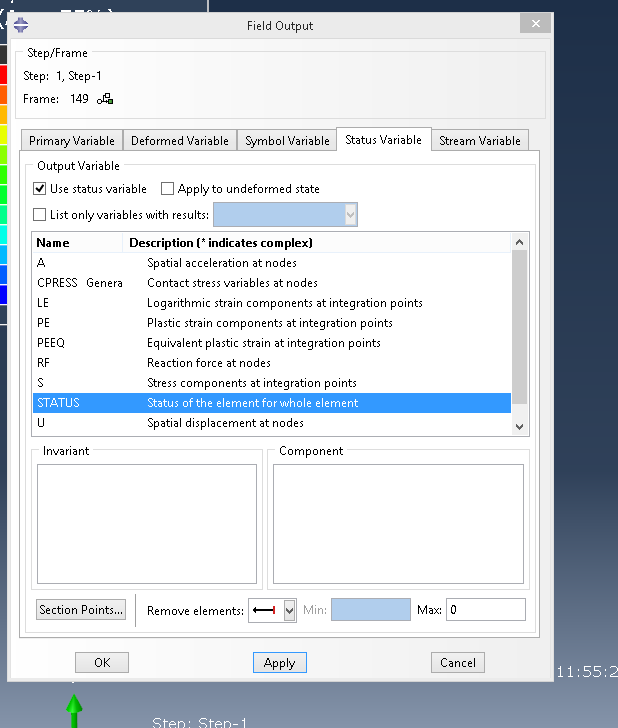Select the PE plastic strain variable
618x728 pixels.
tap(272, 323)
